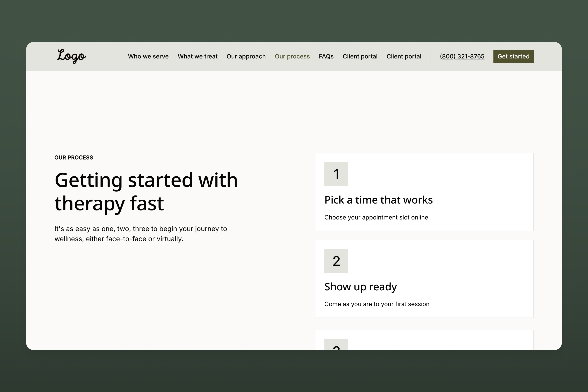This screenshot has width=588, height=392.
Task: Click the number 1 step badge
Action: (336, 174)
